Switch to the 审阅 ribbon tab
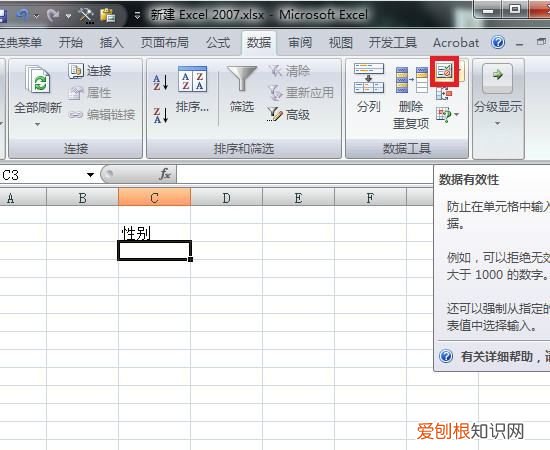Screen dimensions: 550x450 (300, 42)
